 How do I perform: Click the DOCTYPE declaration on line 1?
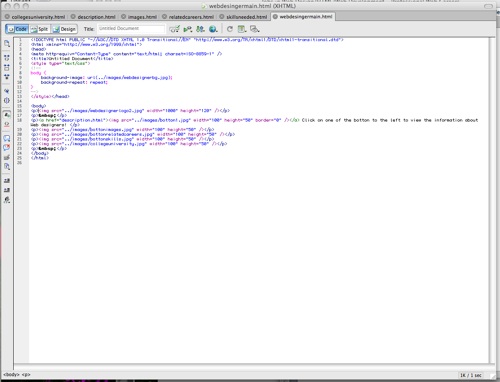[187, 39]
